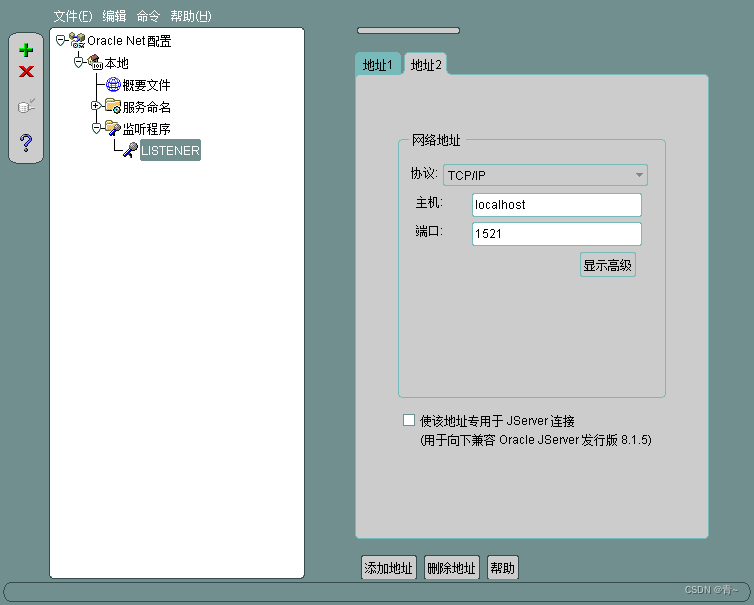Open the 编辑 menu
This screenshot has height=605, width=754.
click(x=114, y=16)
